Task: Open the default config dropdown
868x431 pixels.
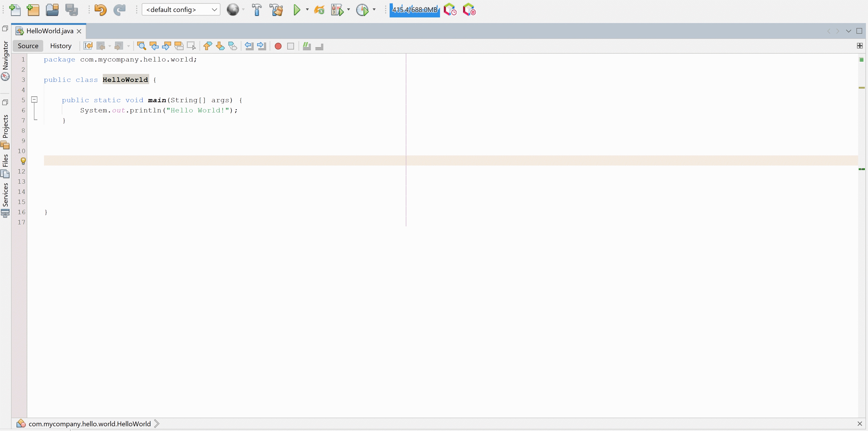Action: [x=181, y=10]
